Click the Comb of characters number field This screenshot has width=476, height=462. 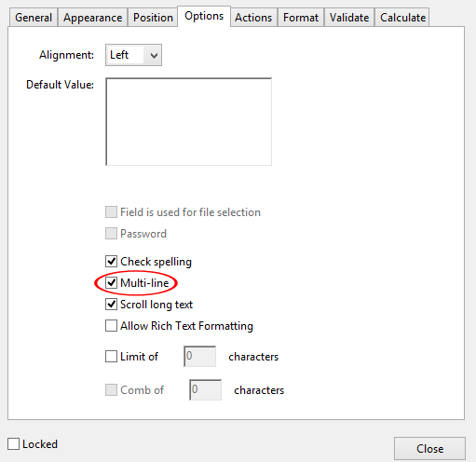click(205, 389)
